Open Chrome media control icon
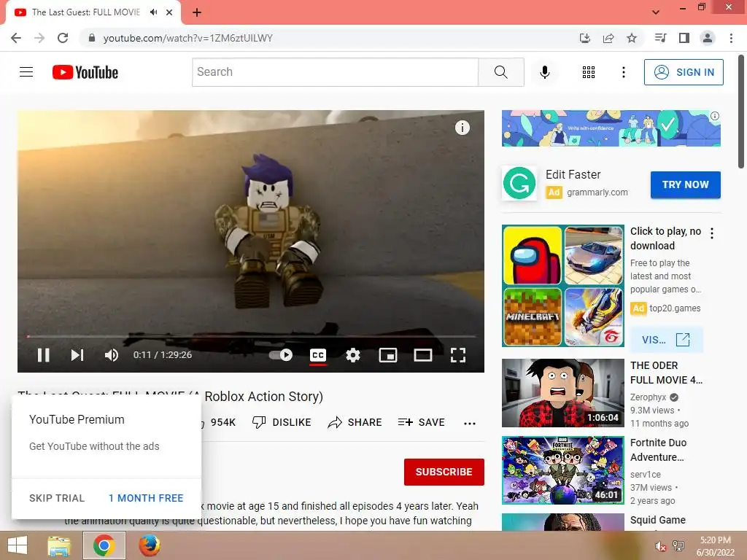747x560 pixels. click(660, 38)
